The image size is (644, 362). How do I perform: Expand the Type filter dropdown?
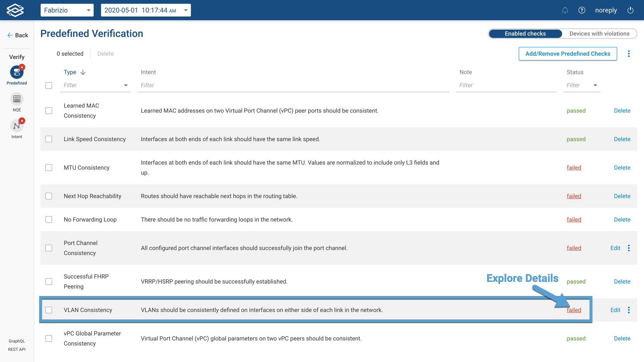(x=125, y=85)
